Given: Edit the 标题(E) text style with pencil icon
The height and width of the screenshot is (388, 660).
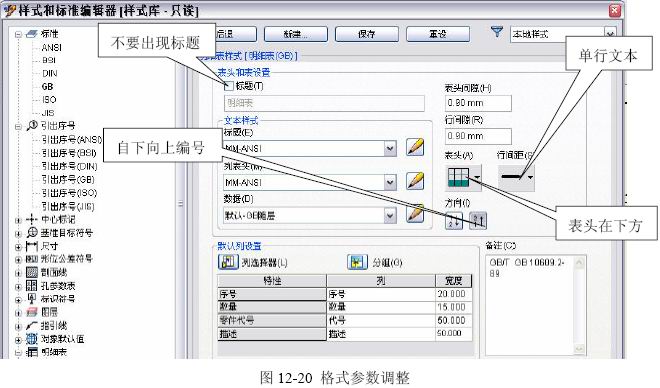Looking at the screenshot, I should coord(415,148).
